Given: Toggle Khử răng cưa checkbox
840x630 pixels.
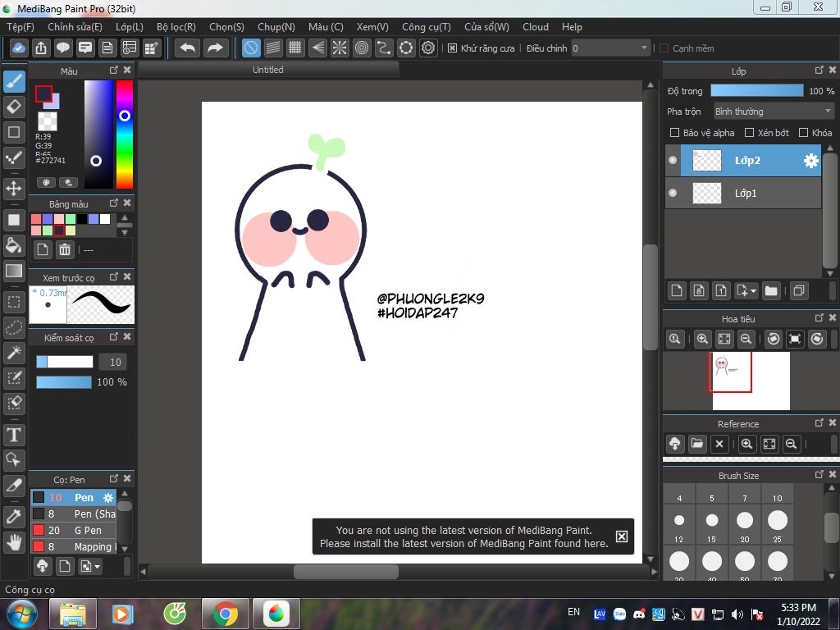Looking at the screenshot, I should [x=452, y=48].
